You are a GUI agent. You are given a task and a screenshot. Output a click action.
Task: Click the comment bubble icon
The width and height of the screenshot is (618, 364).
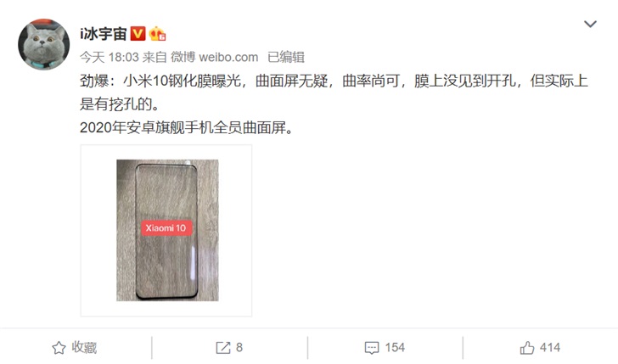[372, 348]
